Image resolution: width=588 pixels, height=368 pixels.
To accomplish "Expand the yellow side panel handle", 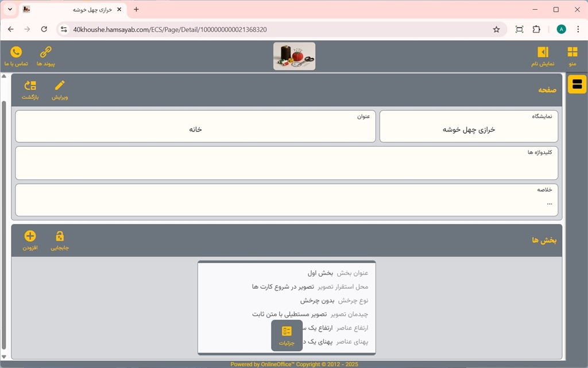I will (577, 84).
